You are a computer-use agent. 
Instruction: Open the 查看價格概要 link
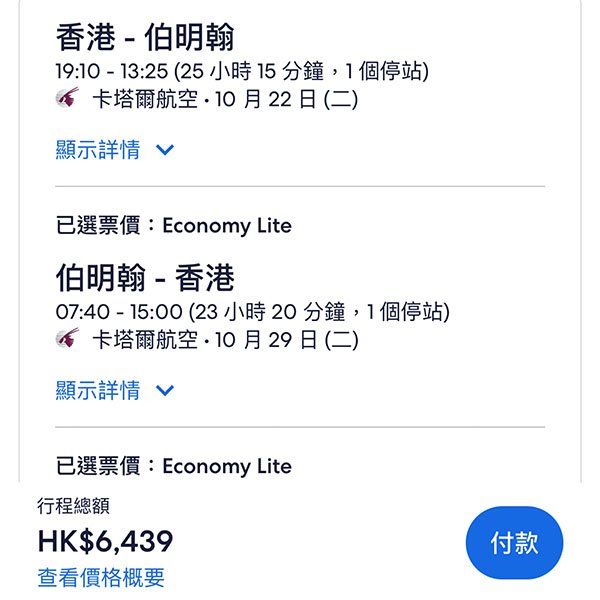click(101, 577)
